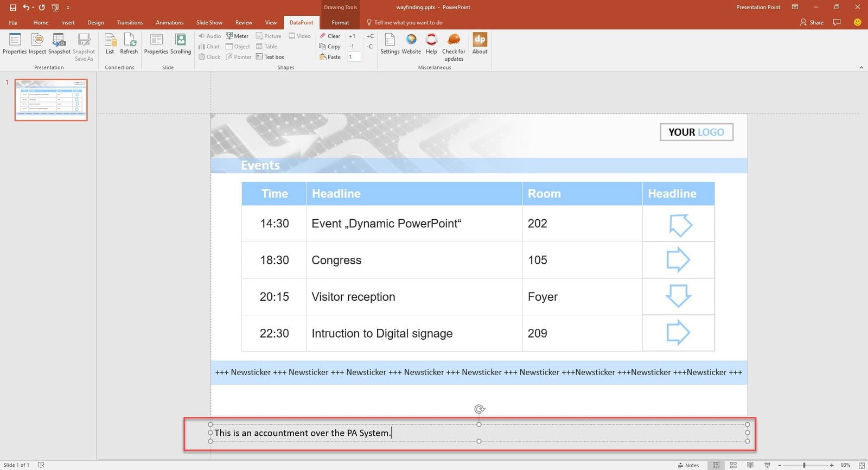The width and height of the screenshot is (868, 470).
Task: Toggle the Notes pane in status bar
Action: click(x=688, y=465)
